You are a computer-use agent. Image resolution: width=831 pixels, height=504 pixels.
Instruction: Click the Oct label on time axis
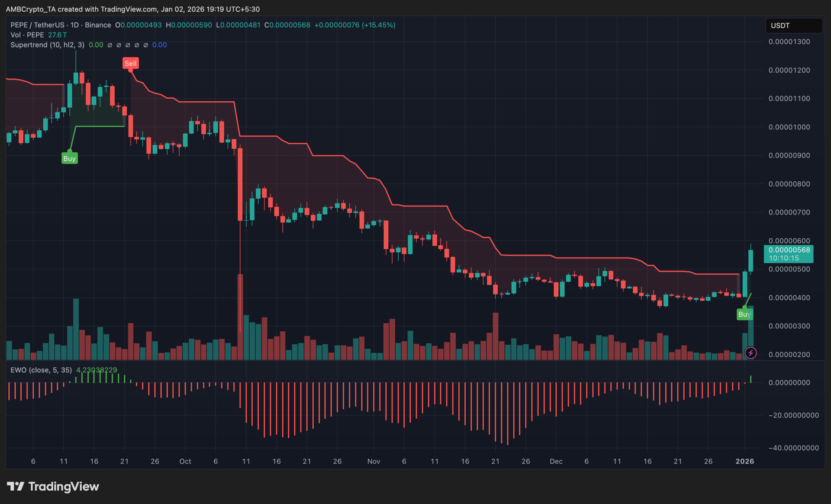[x=185, y=461]
